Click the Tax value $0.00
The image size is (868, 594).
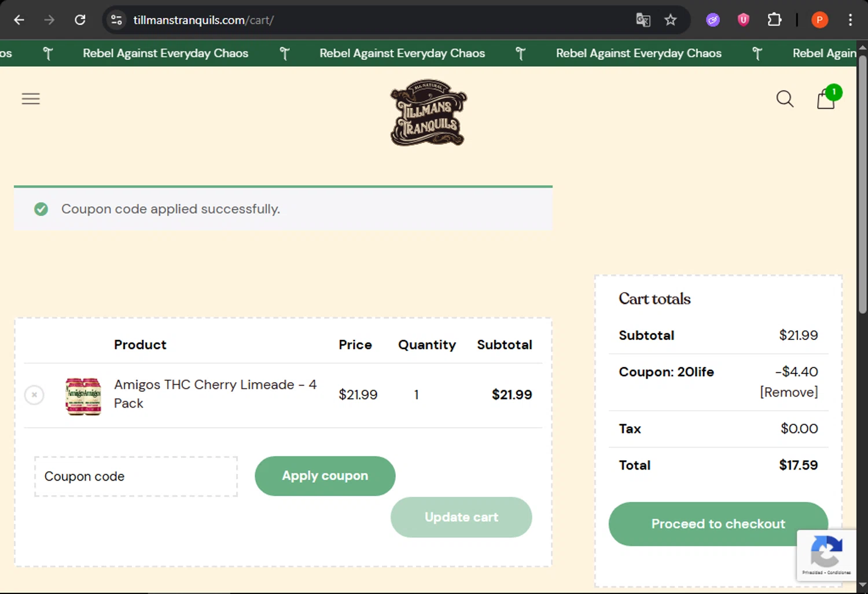click(799, 428)
